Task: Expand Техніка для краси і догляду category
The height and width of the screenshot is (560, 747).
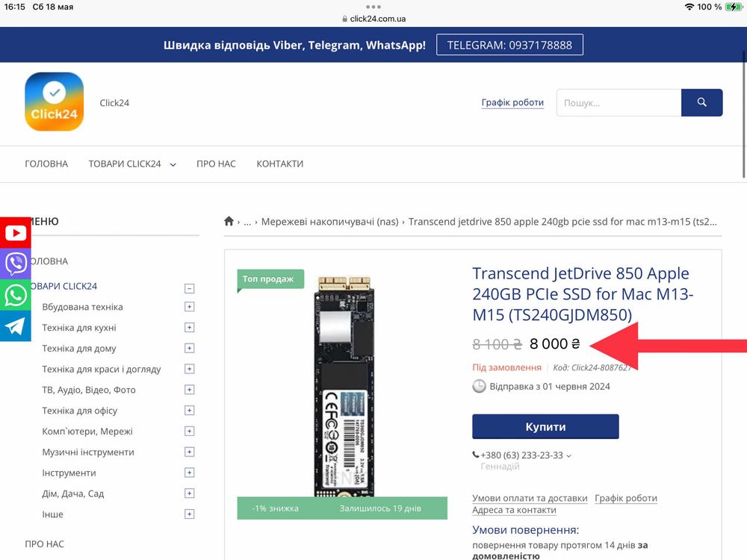Action: pyautogui.click(x=189, y=369)
